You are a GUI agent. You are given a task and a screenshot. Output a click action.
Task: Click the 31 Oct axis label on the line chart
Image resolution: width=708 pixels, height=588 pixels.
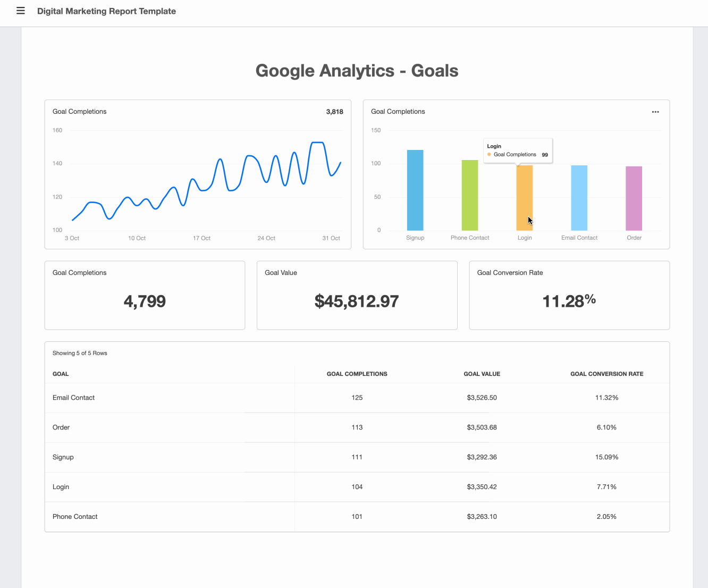pos(331,238)
